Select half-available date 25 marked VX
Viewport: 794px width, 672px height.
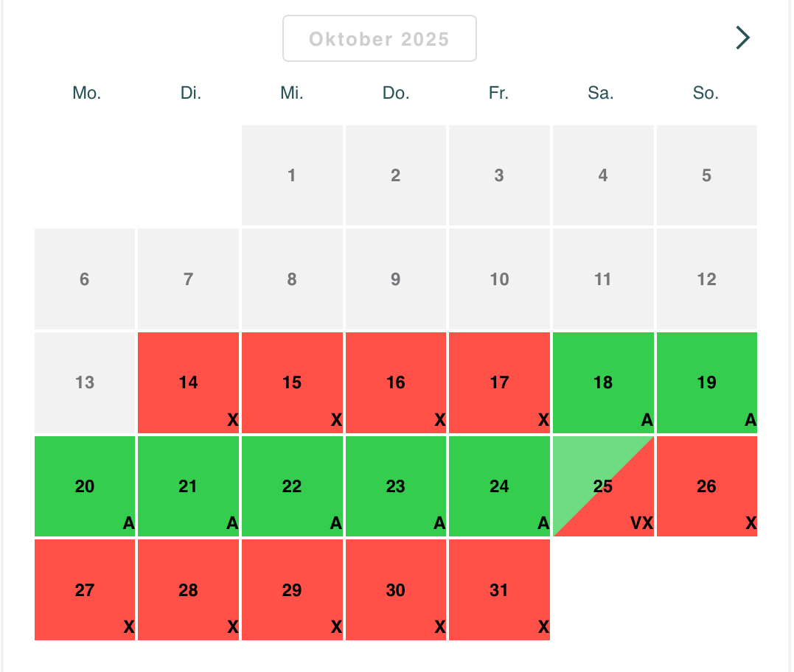[x=603, y=486]
